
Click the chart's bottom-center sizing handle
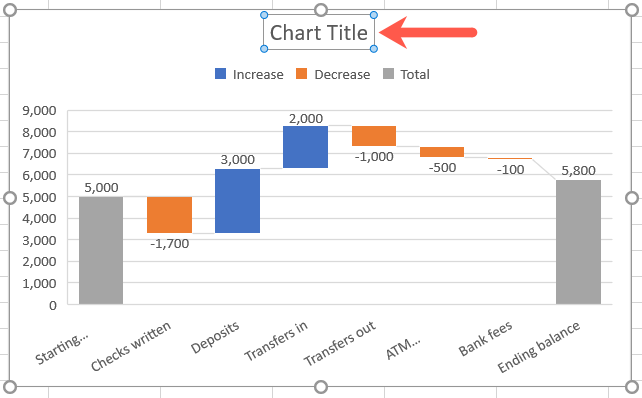tap(321, 387)
